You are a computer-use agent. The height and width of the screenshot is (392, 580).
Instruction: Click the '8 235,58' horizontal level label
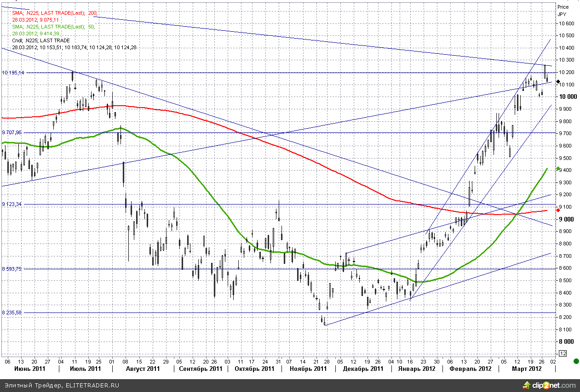pos(11,312)
